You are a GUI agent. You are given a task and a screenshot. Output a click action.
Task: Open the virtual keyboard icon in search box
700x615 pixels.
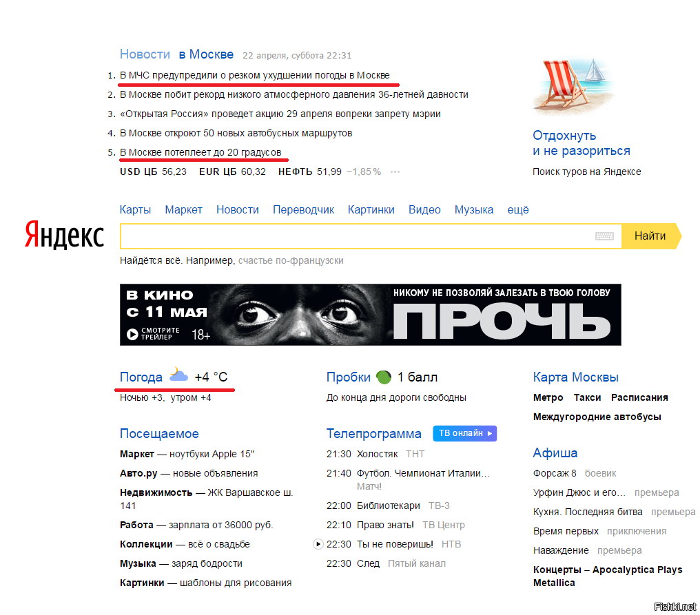(604, 236)
